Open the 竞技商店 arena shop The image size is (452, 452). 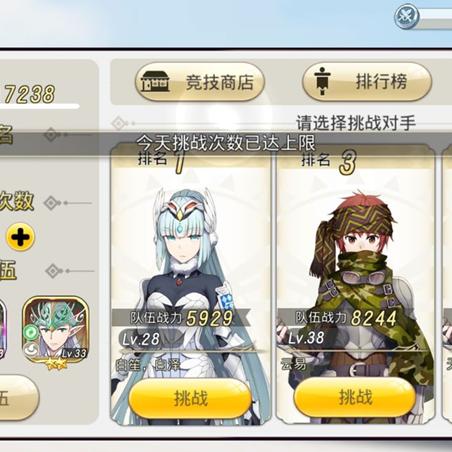200,82
